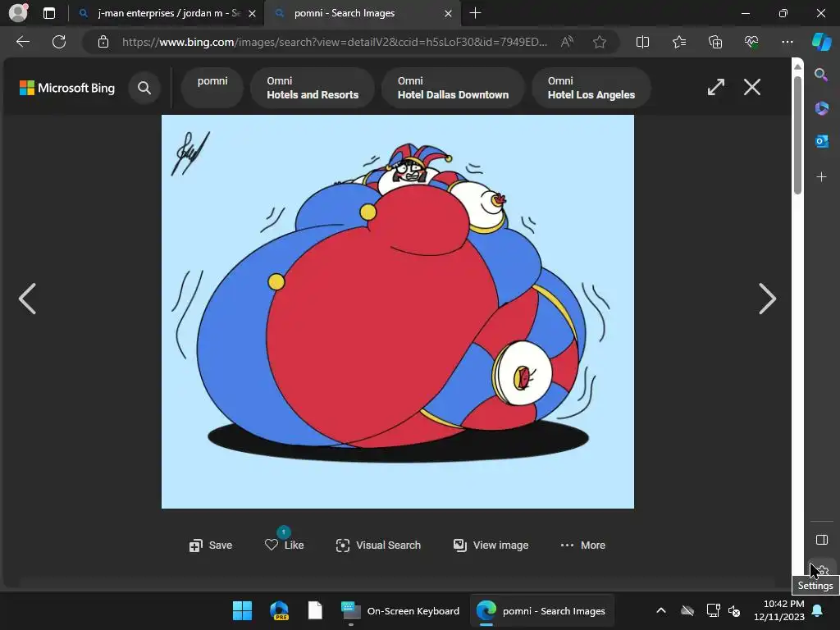Open the browser profile avatar
The width and height of the screenshot is (840, 630).
18,12
